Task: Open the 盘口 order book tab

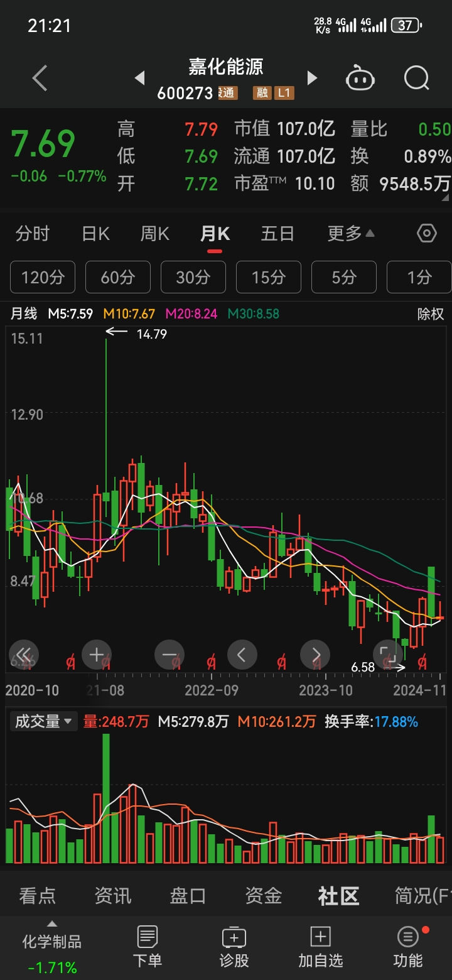Action: [x=188, y=896]
